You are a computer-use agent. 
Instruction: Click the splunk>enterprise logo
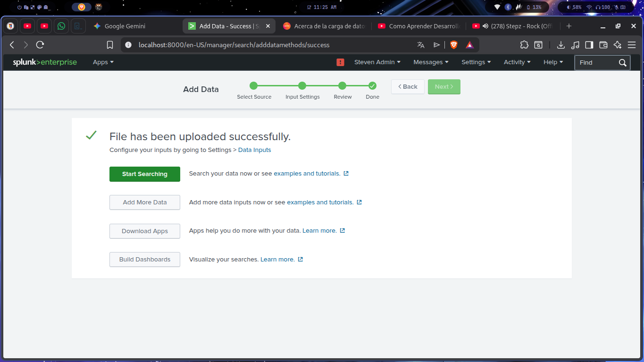pyautogui.click(x=45, y=62)
